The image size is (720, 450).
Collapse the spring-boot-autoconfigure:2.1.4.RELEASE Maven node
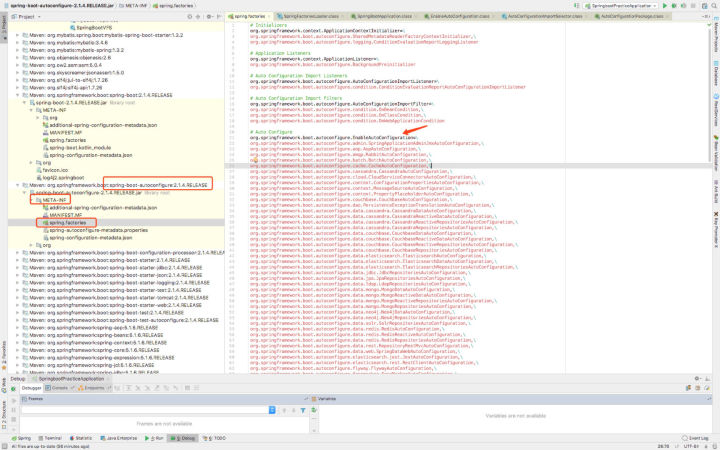pos(17,185)
